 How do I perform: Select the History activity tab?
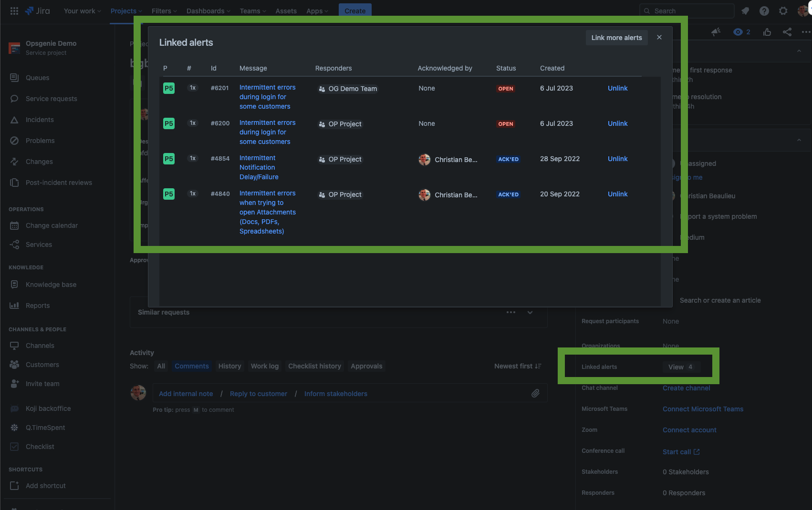[x=229, y=366]
